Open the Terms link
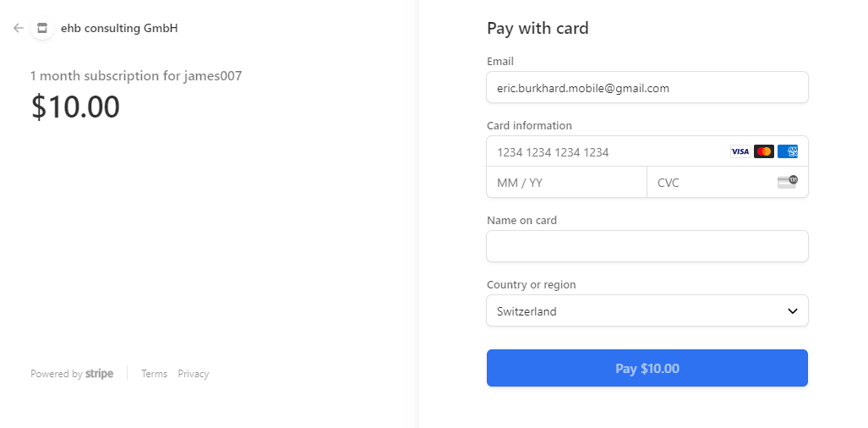The height and width of the screenshot is (428, 868). 154,374
